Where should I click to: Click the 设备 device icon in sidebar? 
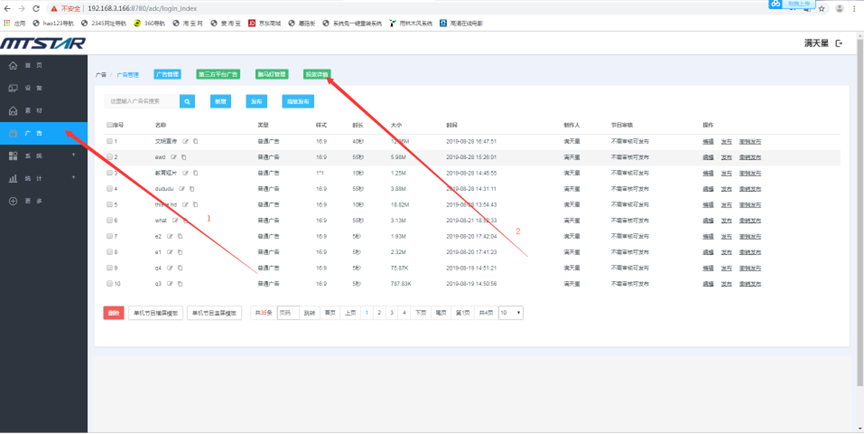point(13,88)
